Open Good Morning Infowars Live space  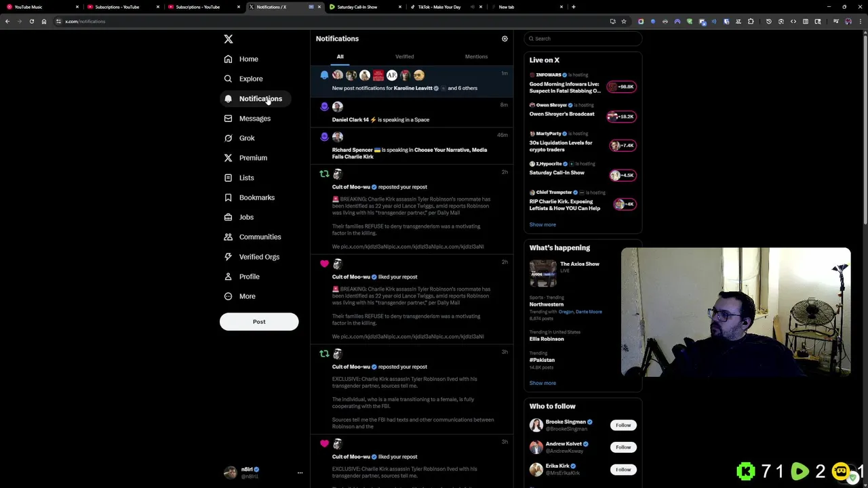(583, 84)
